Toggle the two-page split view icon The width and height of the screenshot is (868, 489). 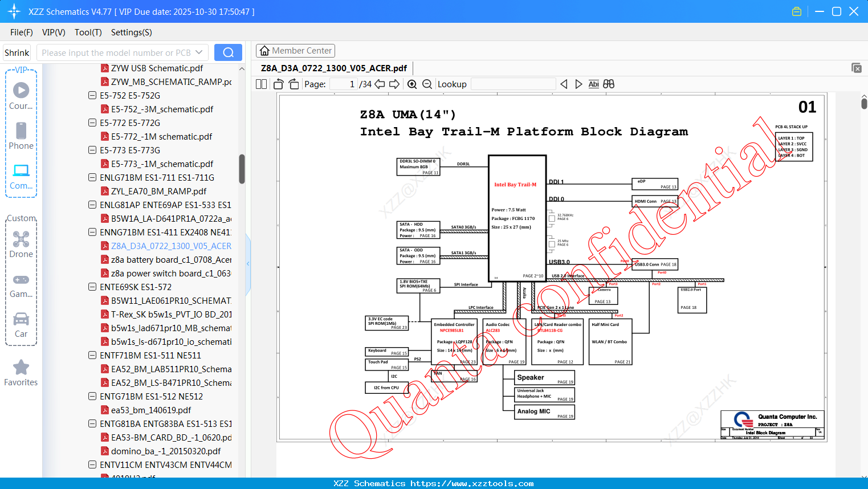[261, 84]
